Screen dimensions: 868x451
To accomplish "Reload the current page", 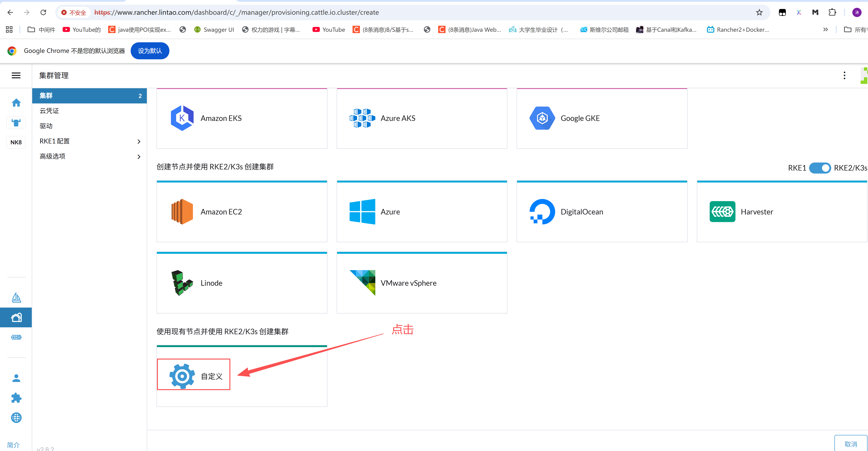I will click(43, 12).
